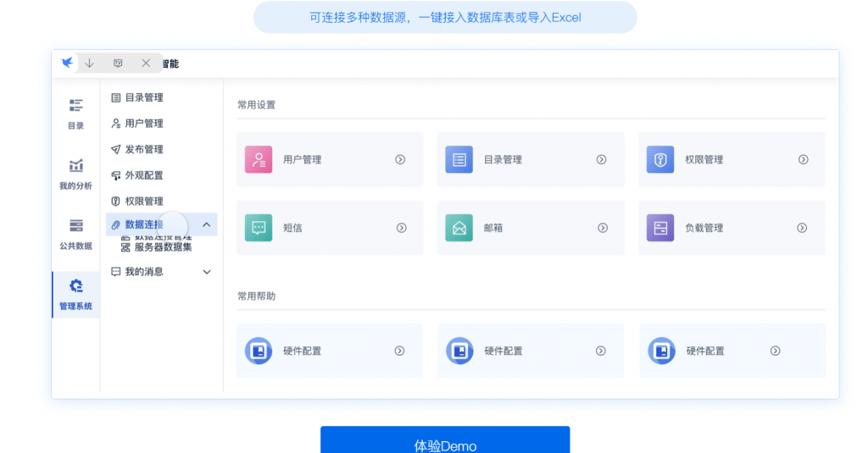This screenshot has width=868, height=453.
Task: Click the purple 负载管理 card icon
Action: coord(660,228)
